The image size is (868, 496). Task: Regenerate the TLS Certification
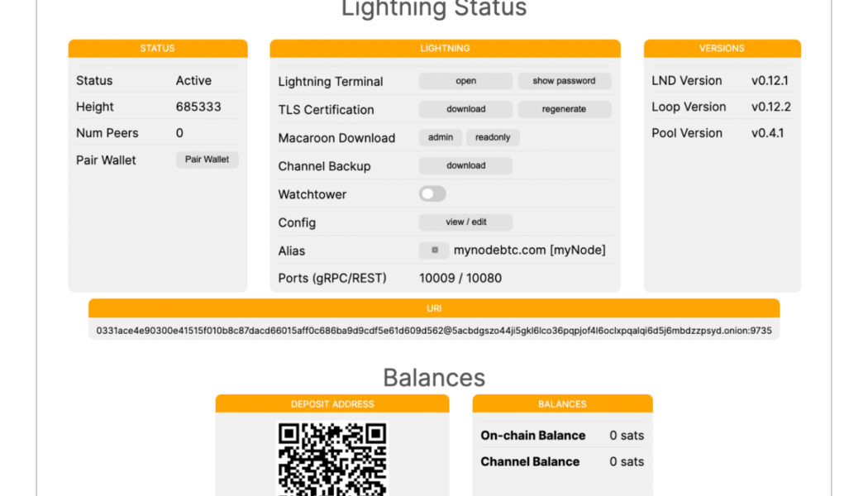coord(565,109)
